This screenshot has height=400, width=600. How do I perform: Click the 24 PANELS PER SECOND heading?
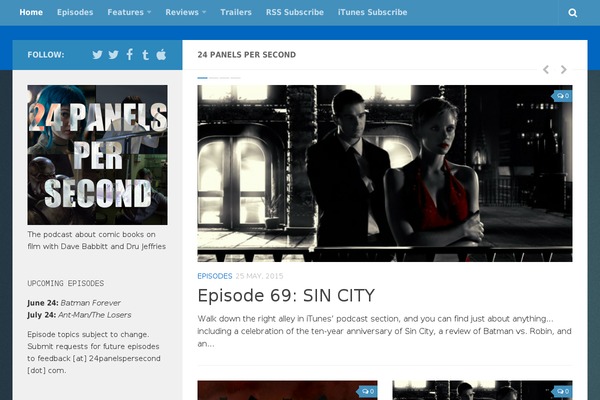(247, 55)
